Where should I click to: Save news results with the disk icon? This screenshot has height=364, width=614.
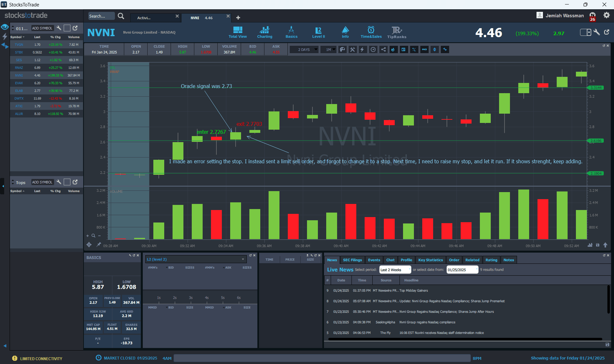pos(607,344)
